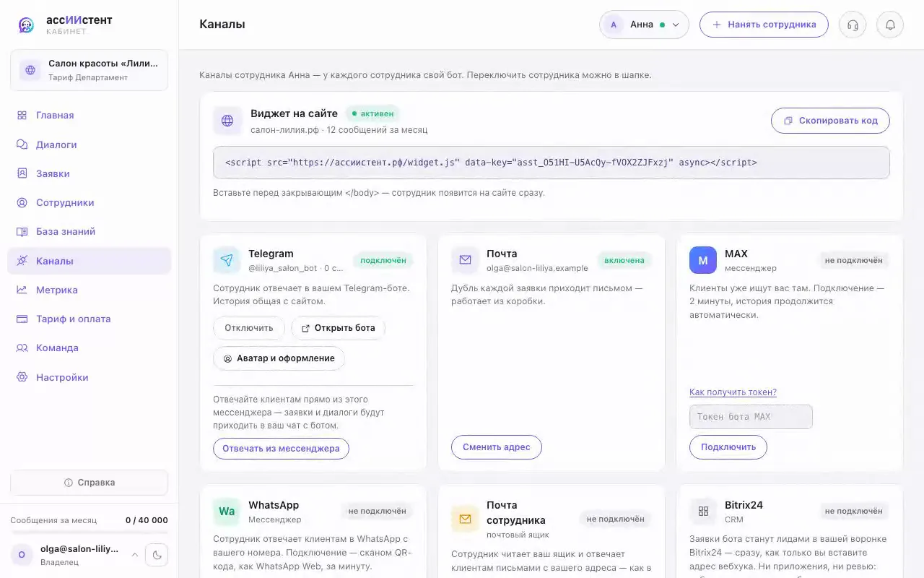Expand the olga account menu chevron
The image size is (924, 578).
(134, 555)
